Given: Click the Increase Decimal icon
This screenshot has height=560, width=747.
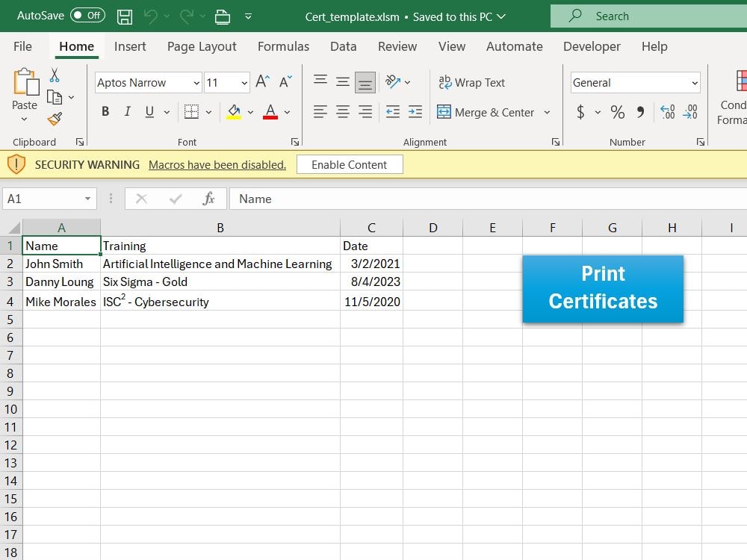Looking at the screenshot, I should tap(667, 112).
